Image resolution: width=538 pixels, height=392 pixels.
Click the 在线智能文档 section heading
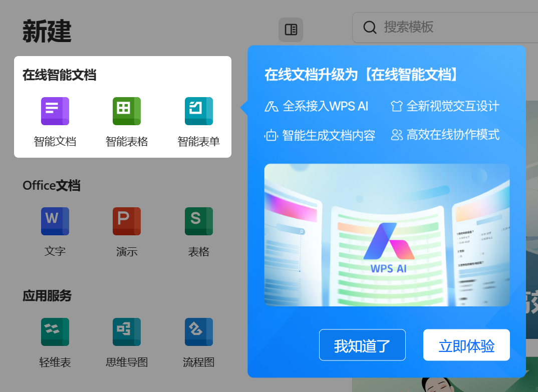tap(59, 75)
